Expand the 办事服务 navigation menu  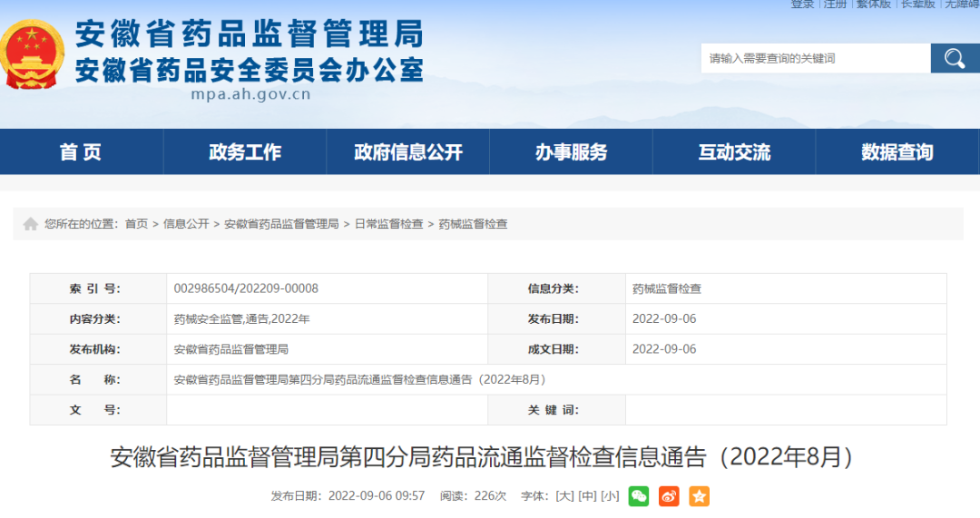coord(571,152)
